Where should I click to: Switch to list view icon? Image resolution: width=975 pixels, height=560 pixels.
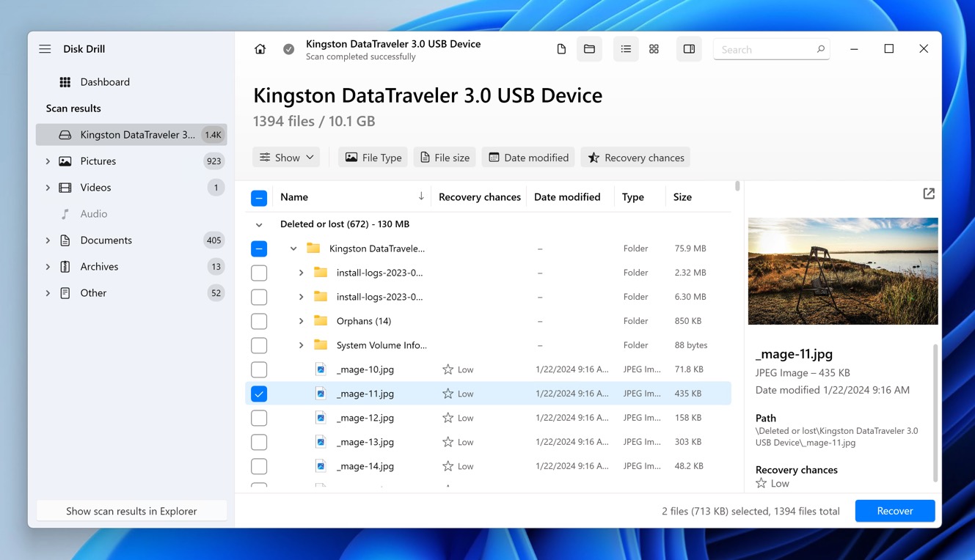(626, 49)
